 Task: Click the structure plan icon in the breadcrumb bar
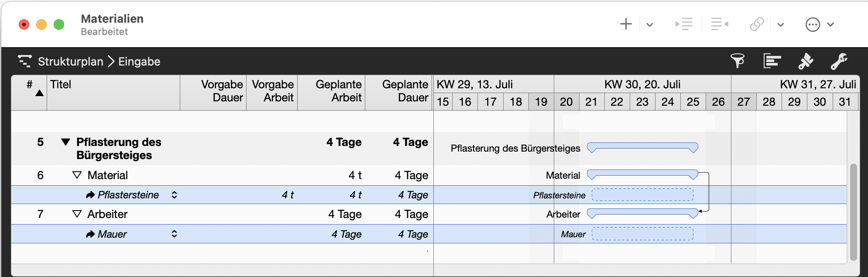point(25,61)
